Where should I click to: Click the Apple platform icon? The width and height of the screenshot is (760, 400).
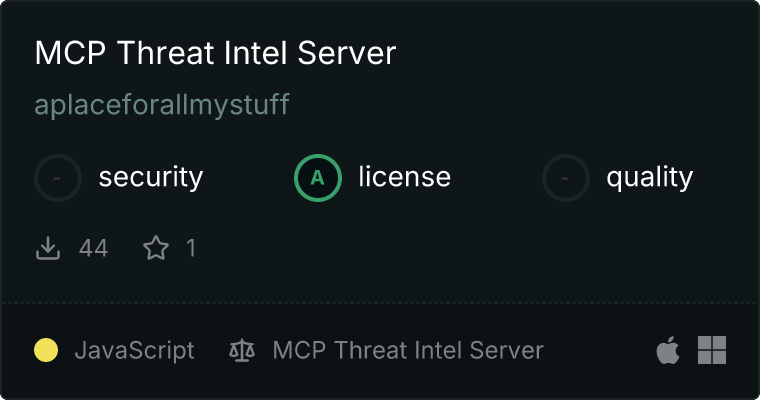click(668, 350)
